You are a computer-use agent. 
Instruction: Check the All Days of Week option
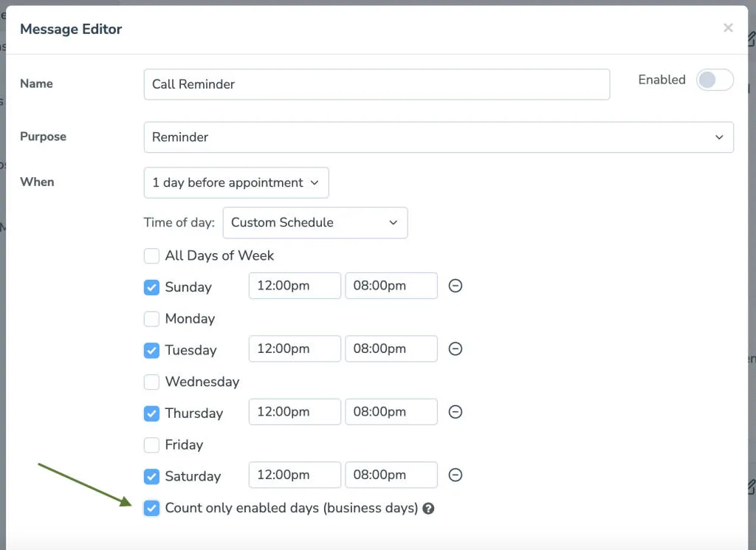pos(151,255)
